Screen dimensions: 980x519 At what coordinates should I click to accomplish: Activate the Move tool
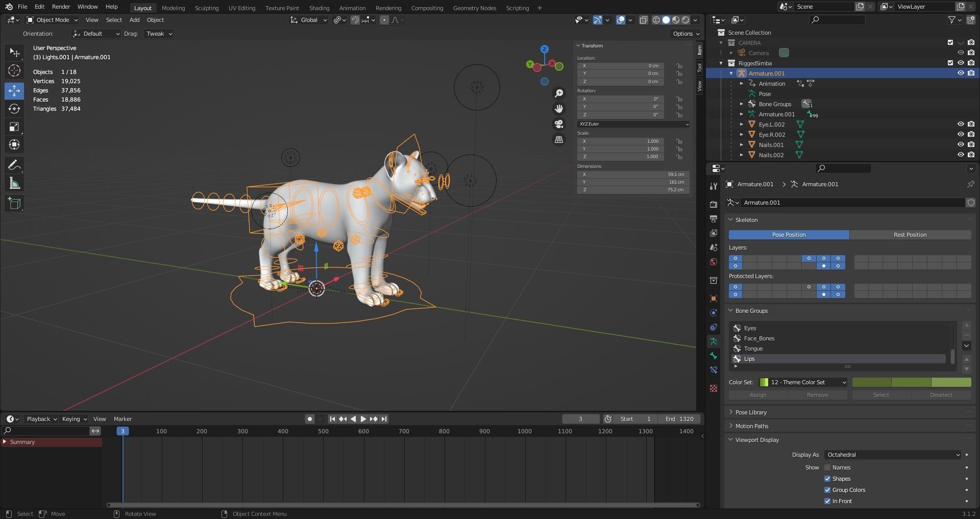14,91
